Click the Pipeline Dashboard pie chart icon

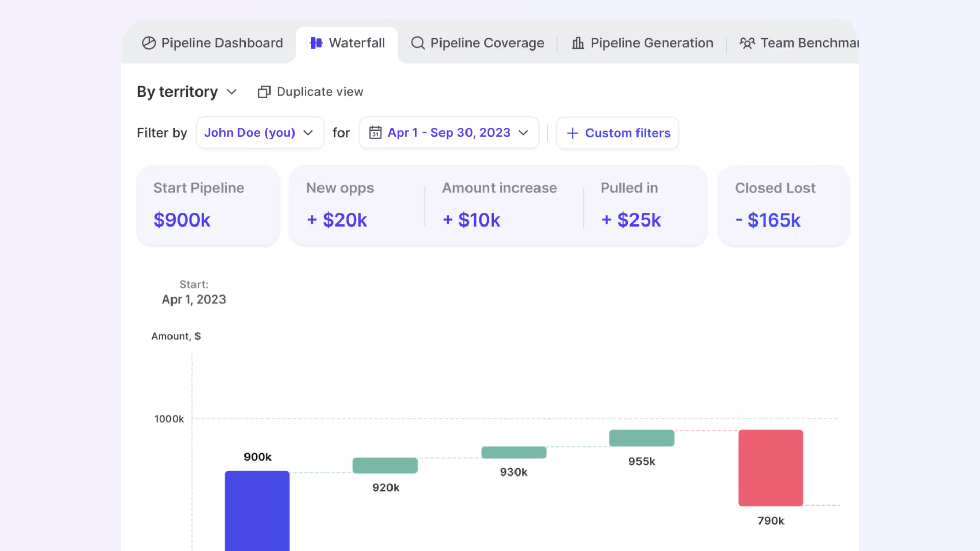point(149,43)
